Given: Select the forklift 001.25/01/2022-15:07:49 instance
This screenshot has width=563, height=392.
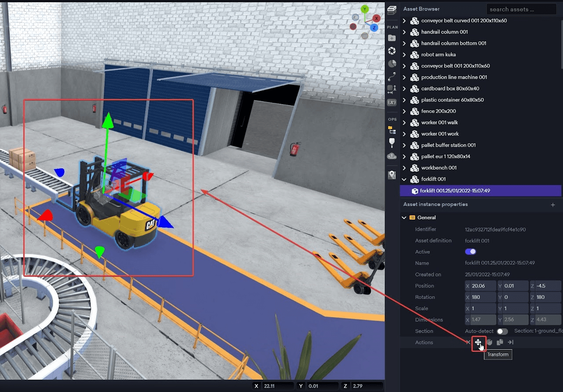Looking at the screenshot, I should [x=455, y=191].
